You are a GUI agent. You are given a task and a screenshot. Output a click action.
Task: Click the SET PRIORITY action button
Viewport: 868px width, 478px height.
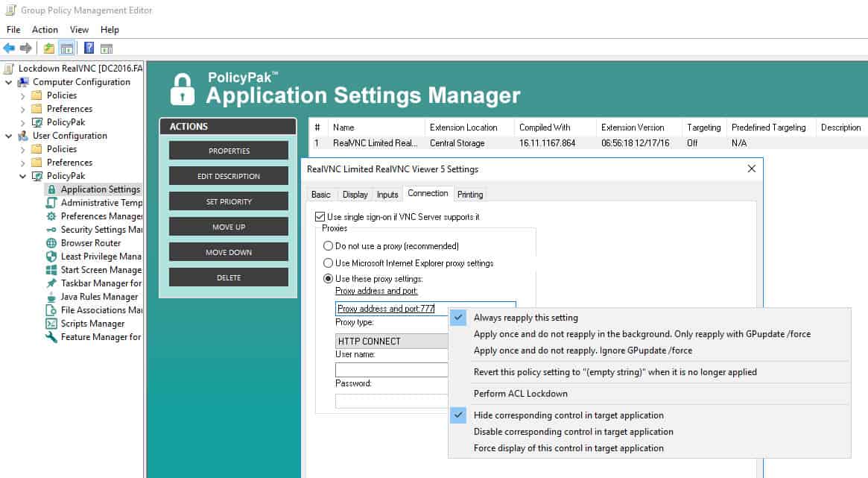click(229, 201)
